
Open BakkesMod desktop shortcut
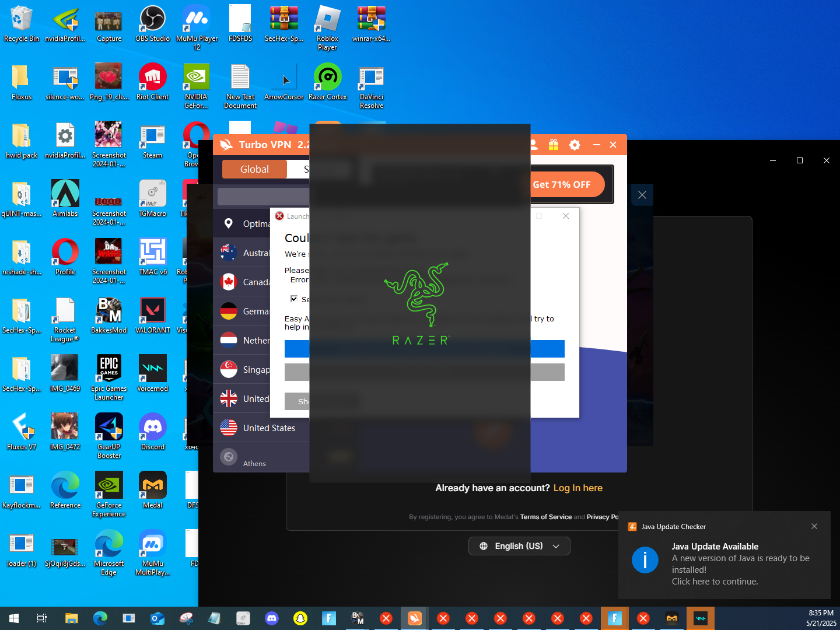tap(108, 316)
